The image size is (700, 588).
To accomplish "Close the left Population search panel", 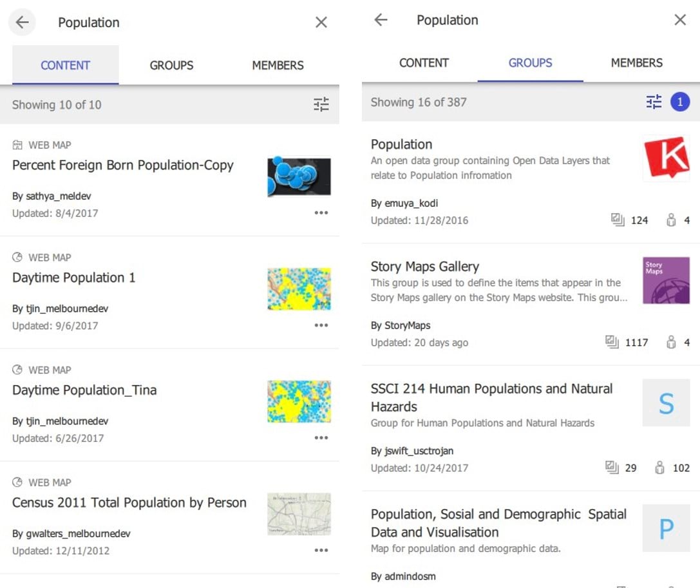I will [x=321, y=23].
